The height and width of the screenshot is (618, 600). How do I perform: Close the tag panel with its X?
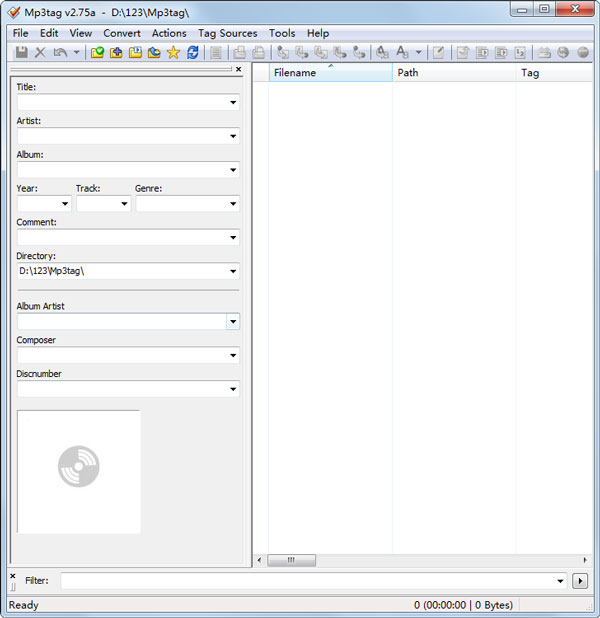click(x=239, y=69)
